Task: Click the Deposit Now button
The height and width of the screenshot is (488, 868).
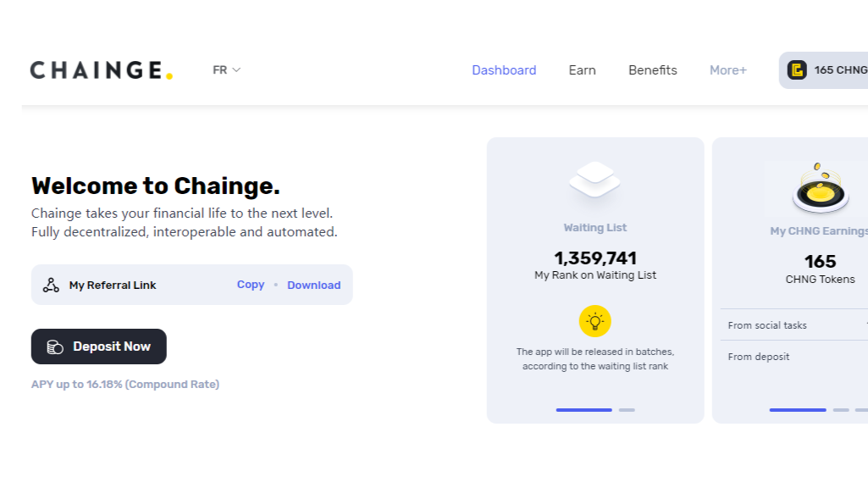Action: pyautogui.click(x=98, y=346)
